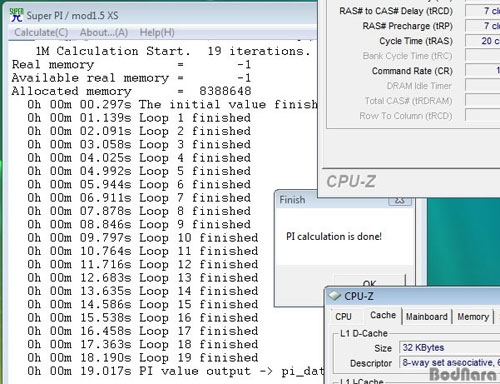Open the Memory tab in CPU-Z

point(473,317)
